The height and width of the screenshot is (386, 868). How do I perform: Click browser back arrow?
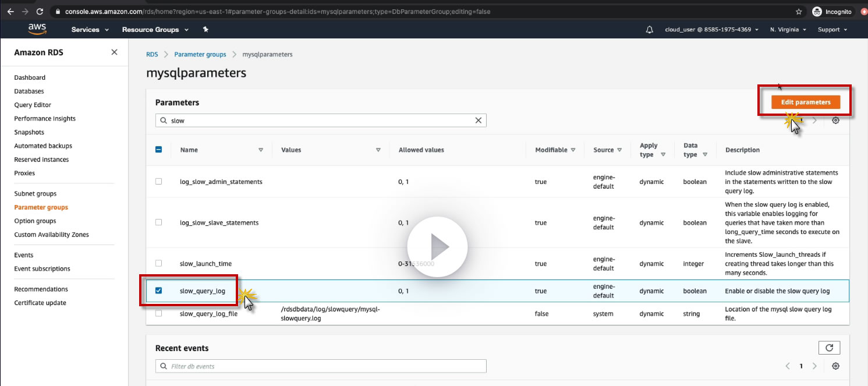coord(10,11)
